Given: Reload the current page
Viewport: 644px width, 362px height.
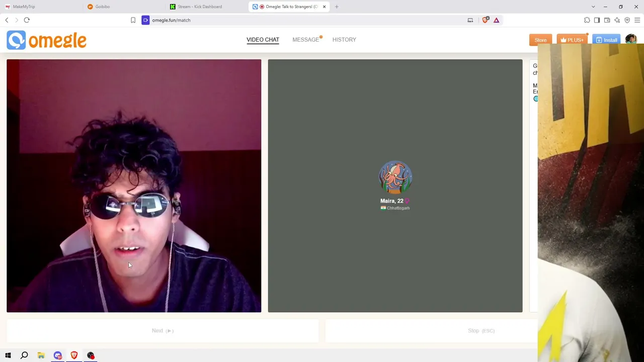Looking at the screenshot, I should [x=27, y=20].
